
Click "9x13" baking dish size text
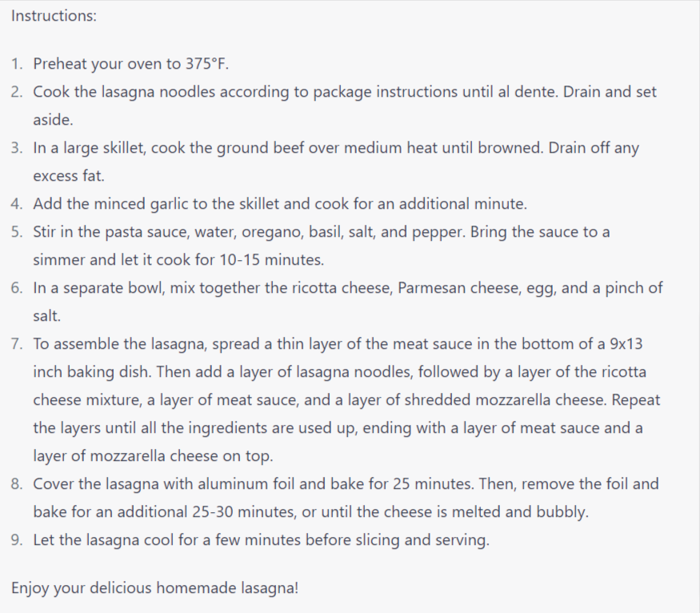point(626,344)
